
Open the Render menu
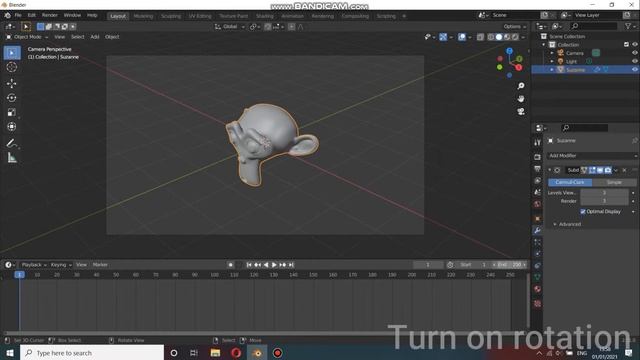click(x=50, y=16)
